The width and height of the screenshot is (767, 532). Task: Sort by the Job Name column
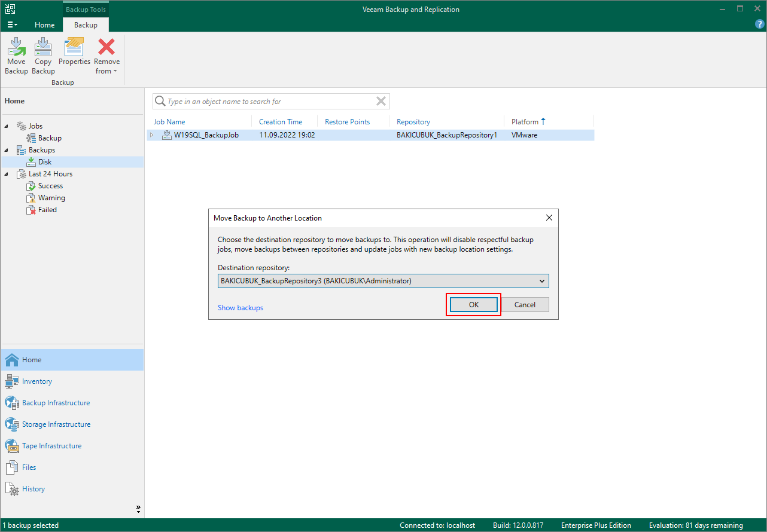[169, 121]
